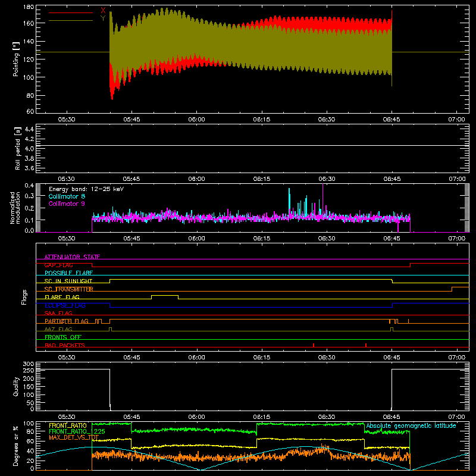Click the 'Normalized modulation' axis title
This screenshot has height=476, width=476.
[x=15, y=208]
